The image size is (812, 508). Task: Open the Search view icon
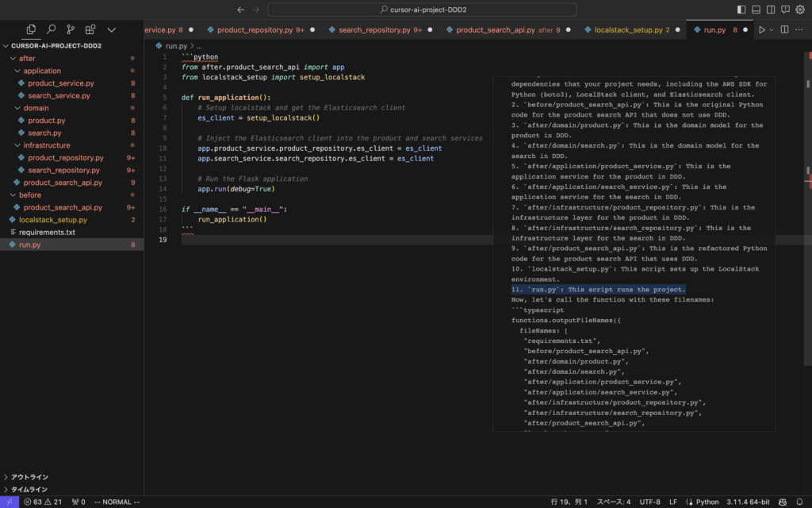[x=51, y=29]
